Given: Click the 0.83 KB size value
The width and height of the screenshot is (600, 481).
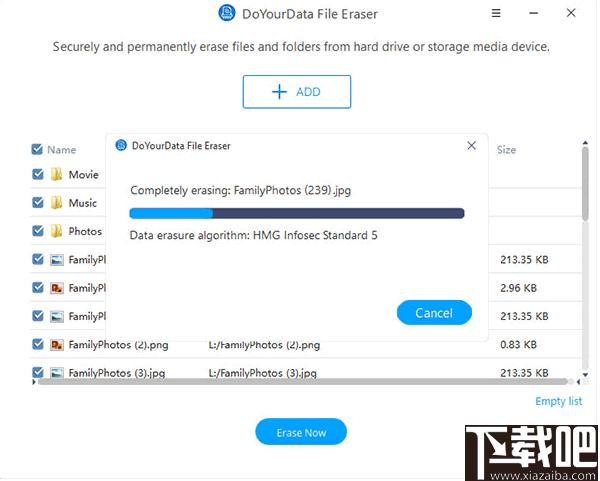Looking at the screenshot, I should pos(518,345).
